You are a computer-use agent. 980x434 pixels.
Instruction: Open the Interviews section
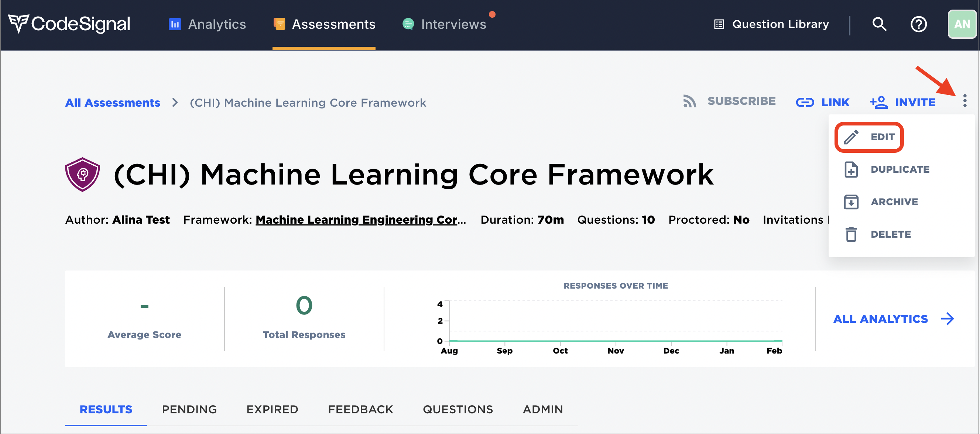pyautogui.click(x=444, y=24)
